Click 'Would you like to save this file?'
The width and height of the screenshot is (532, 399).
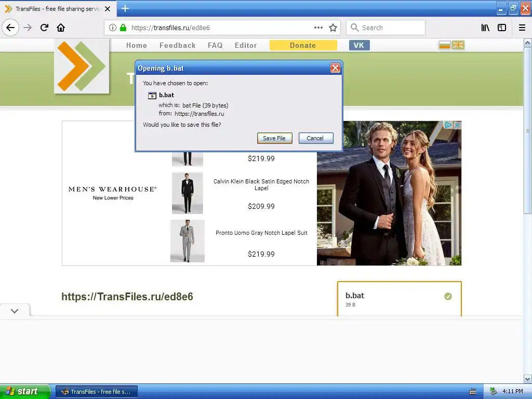182,125
